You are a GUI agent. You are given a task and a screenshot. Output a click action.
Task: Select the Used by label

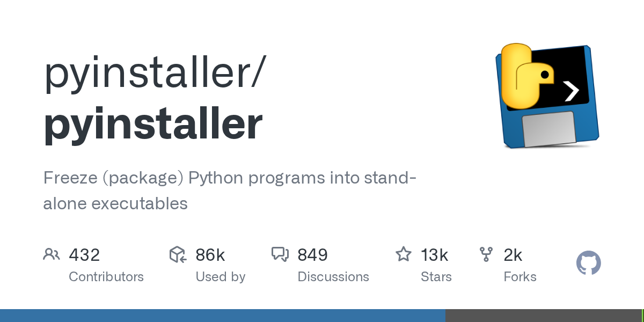click(221, 277)
